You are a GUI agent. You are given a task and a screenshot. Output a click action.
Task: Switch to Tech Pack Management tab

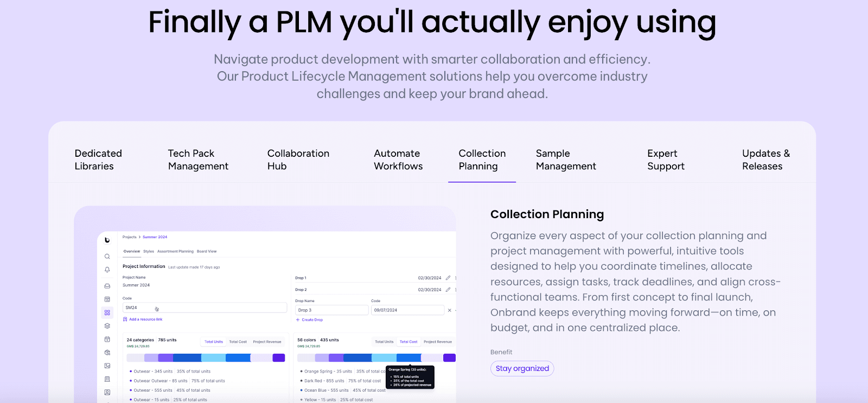198,160
